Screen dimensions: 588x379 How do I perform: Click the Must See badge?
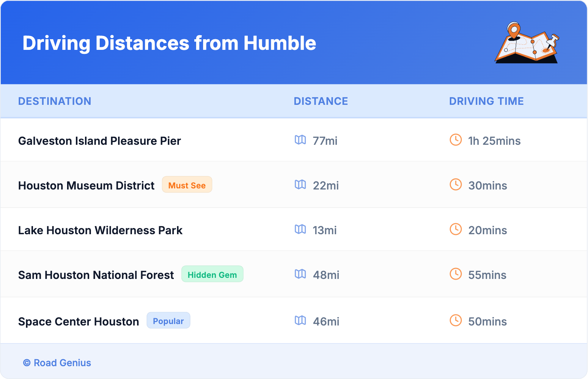(187, 185)
